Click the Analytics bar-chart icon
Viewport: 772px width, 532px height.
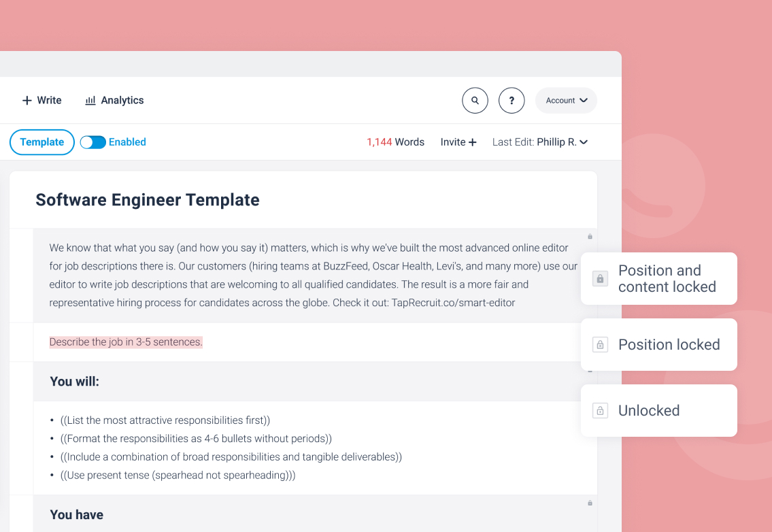click(90, 100)
